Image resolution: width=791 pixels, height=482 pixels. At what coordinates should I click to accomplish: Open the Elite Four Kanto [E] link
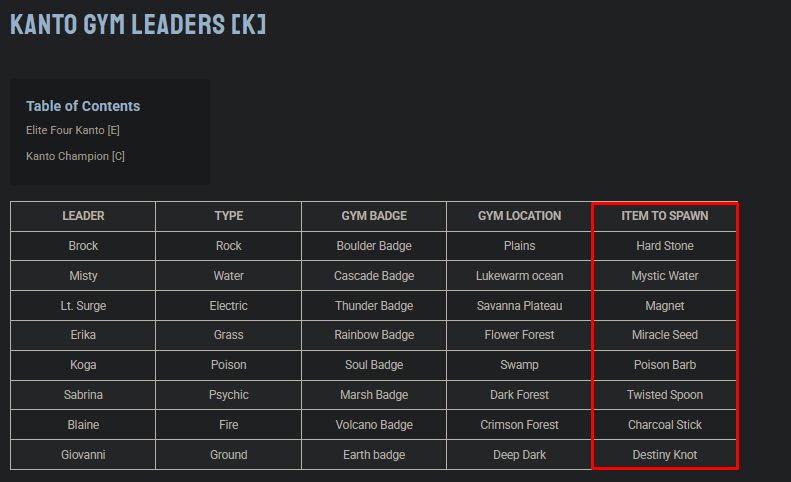coord(73,130)
